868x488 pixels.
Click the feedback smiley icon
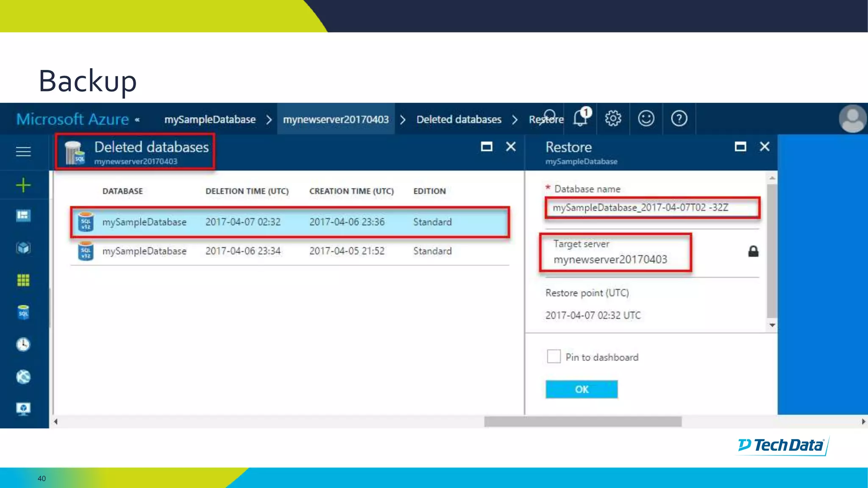coord(646,118)
